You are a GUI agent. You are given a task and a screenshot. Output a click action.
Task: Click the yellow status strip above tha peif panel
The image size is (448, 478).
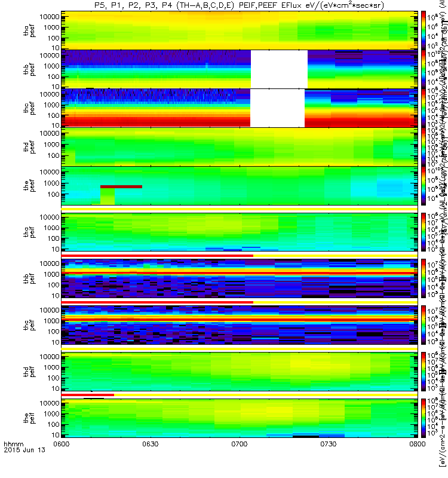(x=240, y=210)
